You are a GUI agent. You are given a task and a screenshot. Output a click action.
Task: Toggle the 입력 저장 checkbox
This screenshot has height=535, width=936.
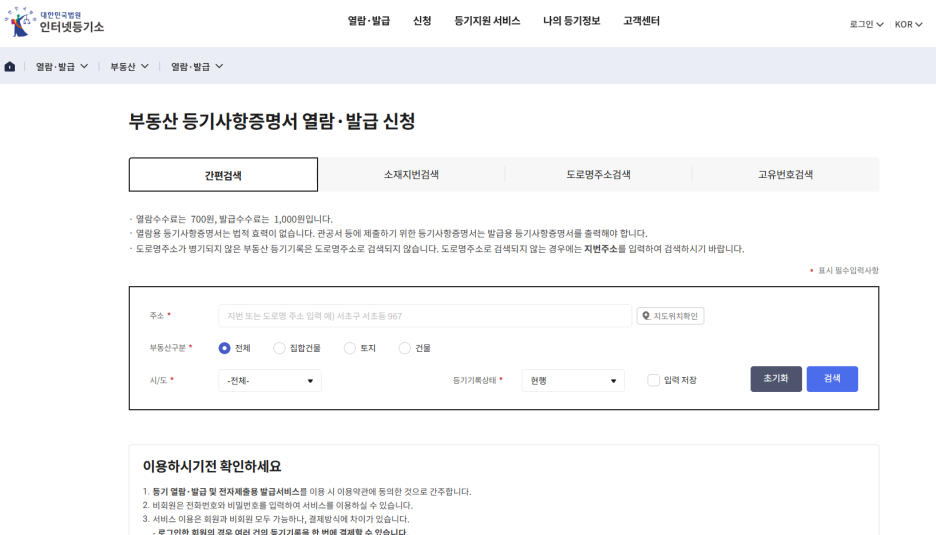point(654,380)
